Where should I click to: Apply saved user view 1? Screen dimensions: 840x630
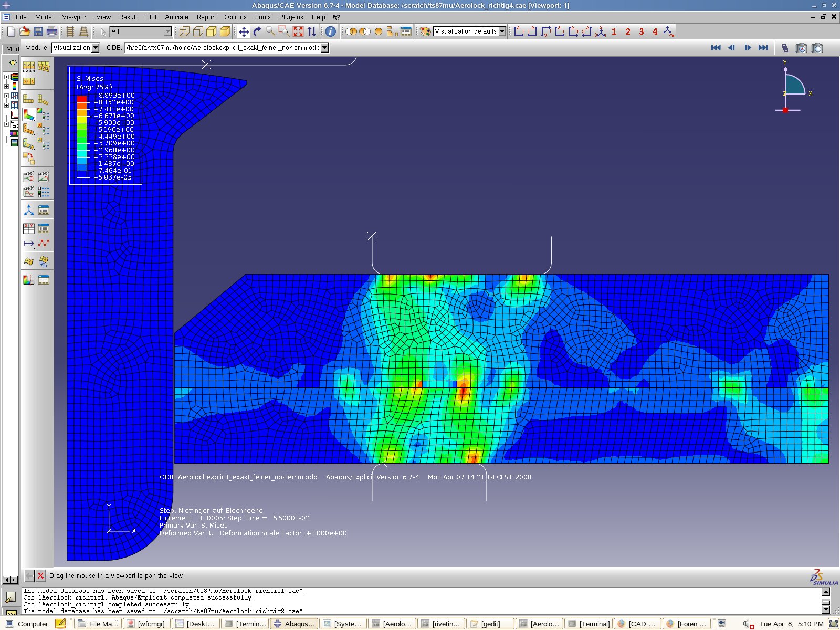click(x=614, y=31)
